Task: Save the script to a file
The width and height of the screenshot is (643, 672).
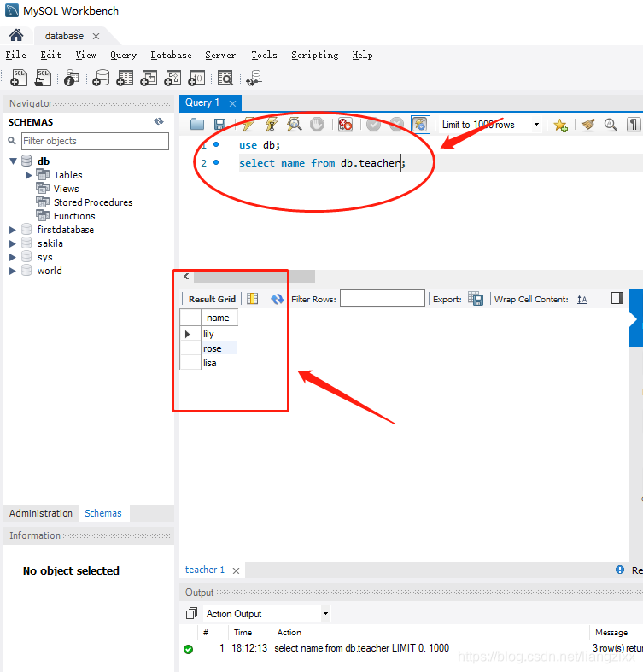Action: coord(220,125)
